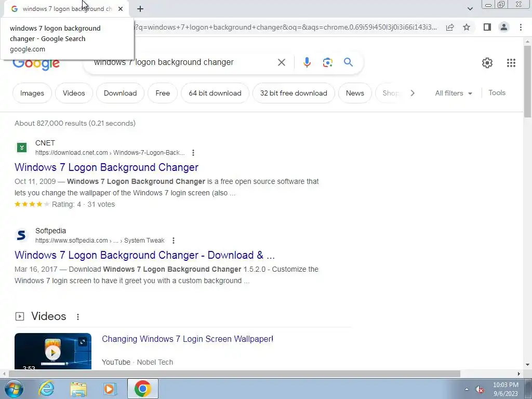This screenshot has width=532, height=399.
Task: Open search Tools
Action: tap(497, 92)
